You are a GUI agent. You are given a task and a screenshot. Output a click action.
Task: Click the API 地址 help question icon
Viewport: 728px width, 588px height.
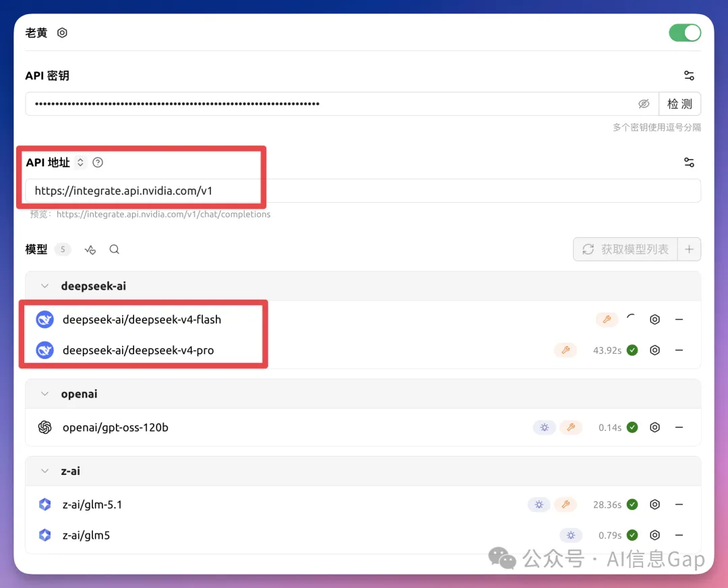98,162
